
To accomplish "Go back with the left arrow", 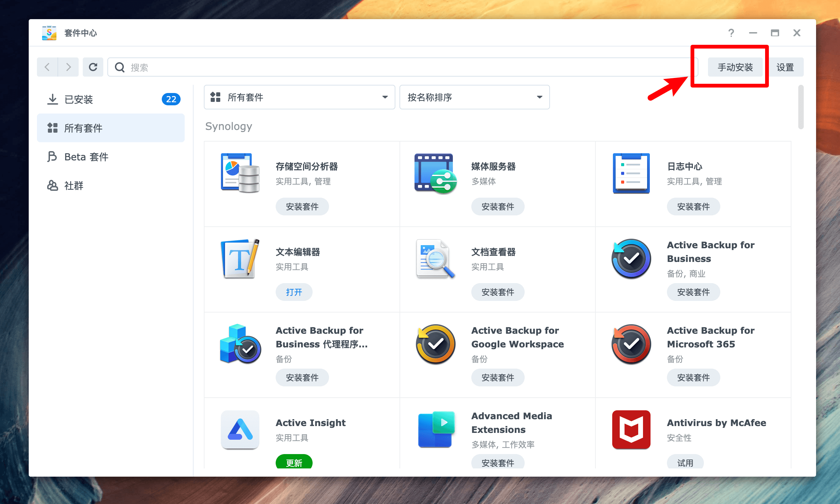I will (48, 67).
